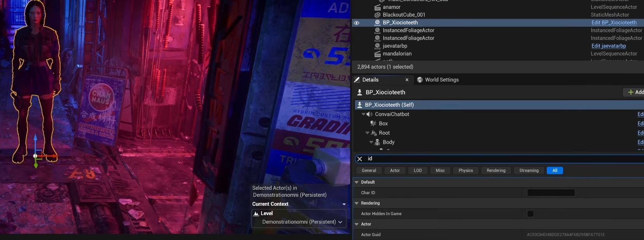Viewport: 644px width, 240px height.
Task: Select the Rendering filter tab
Action: pyautogui.click(x=496, y=170)
